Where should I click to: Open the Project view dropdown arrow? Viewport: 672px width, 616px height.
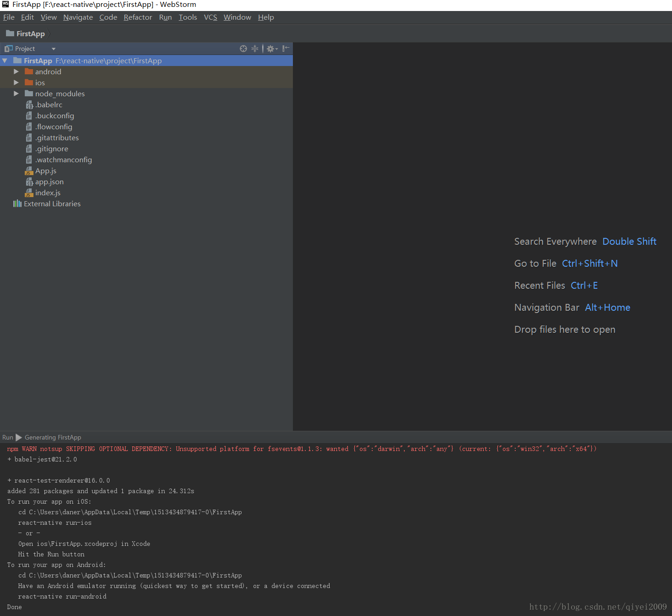click(x=54, y=49)
